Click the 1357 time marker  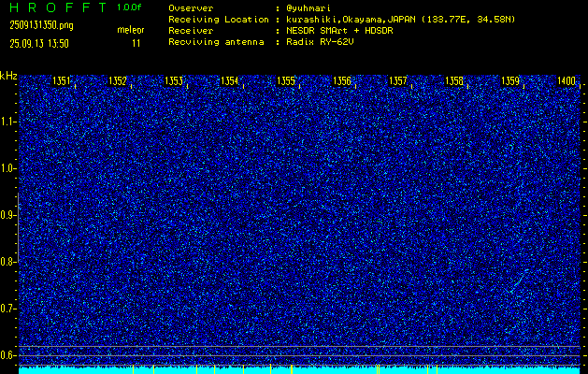[398, 81]
